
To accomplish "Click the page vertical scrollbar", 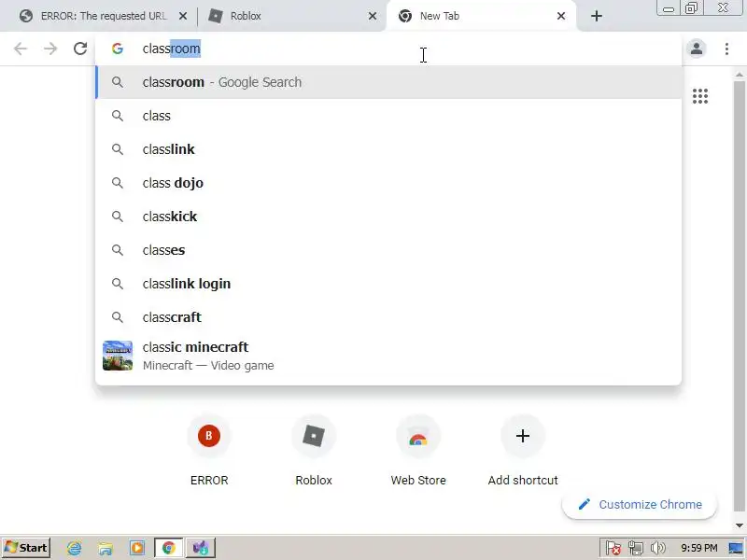I will coord(739,295).
